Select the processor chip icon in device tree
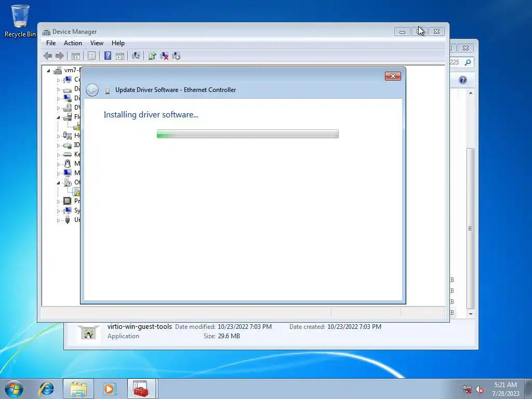This screenshot has height=399, width=532. click(x=68, y=201)
